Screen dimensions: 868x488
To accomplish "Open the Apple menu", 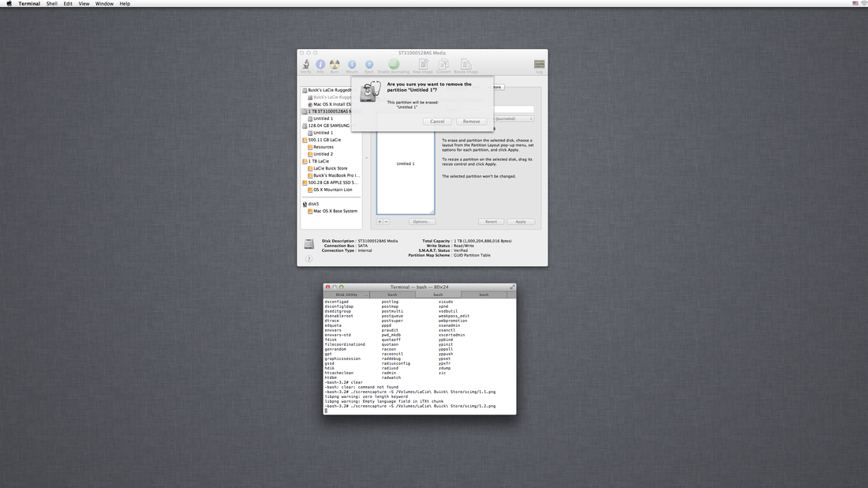I will click(x=9, y=4).
